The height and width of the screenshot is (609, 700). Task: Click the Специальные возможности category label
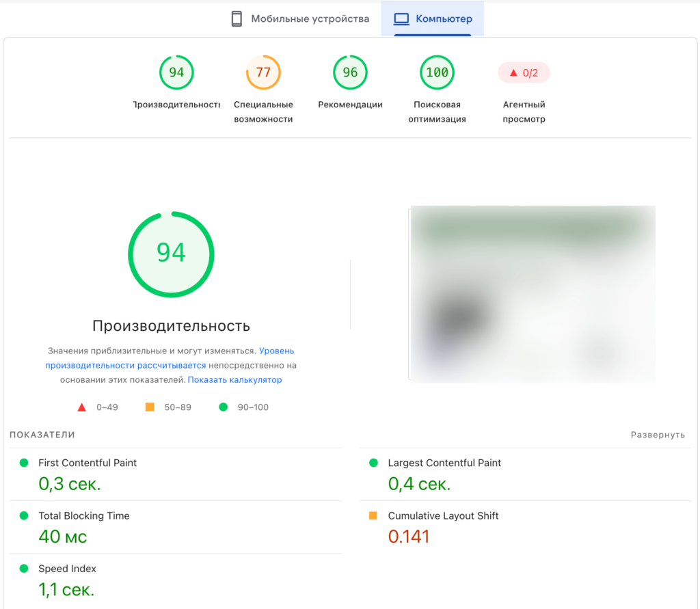tap(263, 111)
